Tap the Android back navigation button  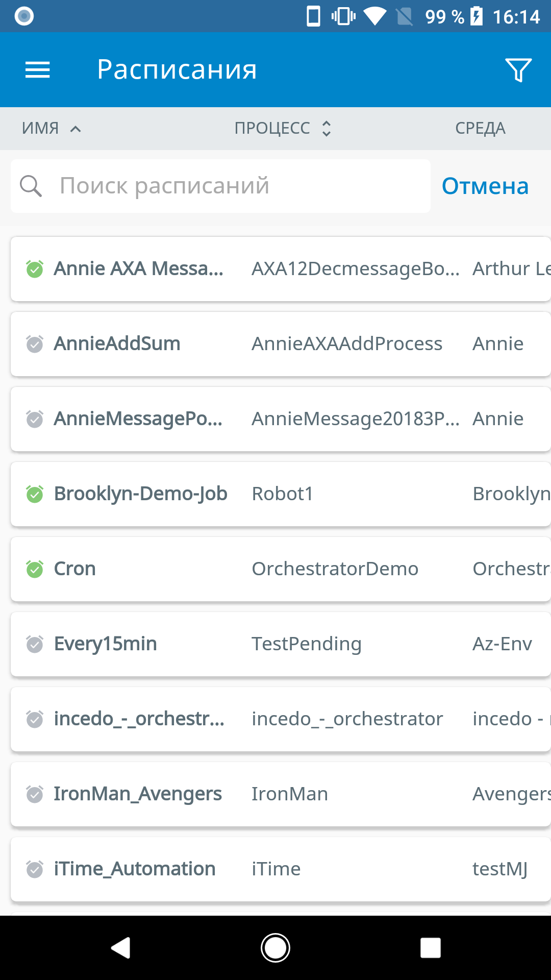[x=121, y=948]
